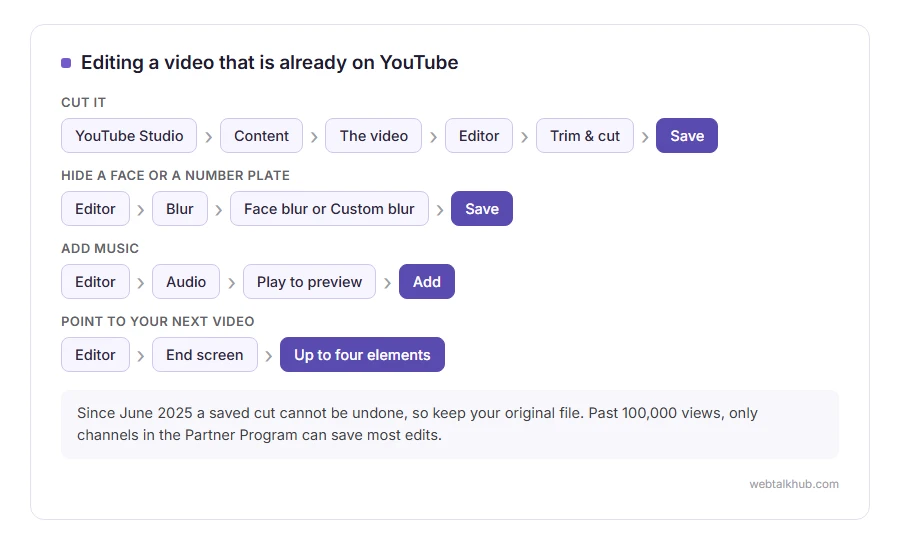Click the chevron after Face blur or Custom blur
The width and height of the screenshot is (900, 541).
click(440, 210)
